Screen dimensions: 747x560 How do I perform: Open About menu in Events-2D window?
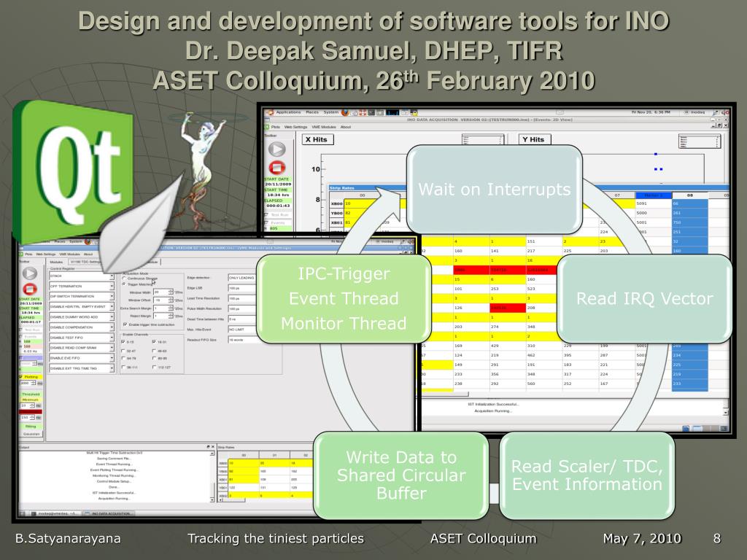pos(345,127)
